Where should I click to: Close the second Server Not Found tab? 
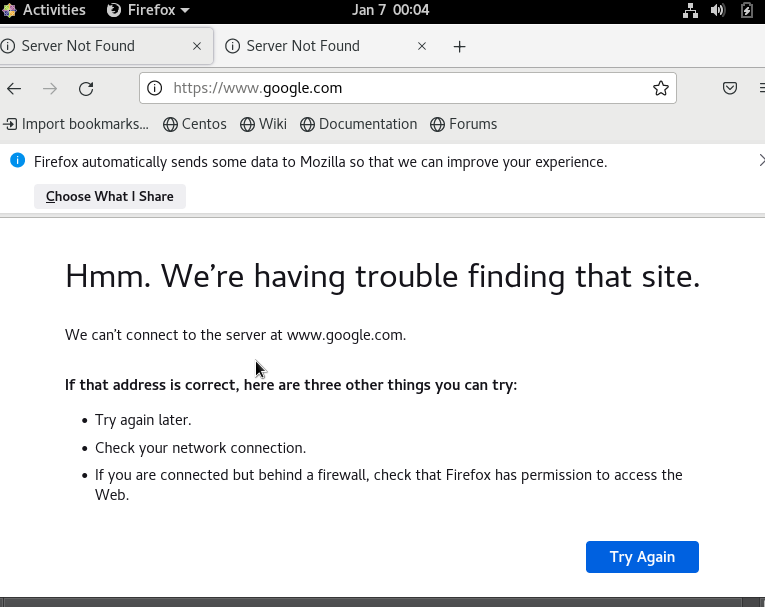pyautogui.click(x=421, y=46)
